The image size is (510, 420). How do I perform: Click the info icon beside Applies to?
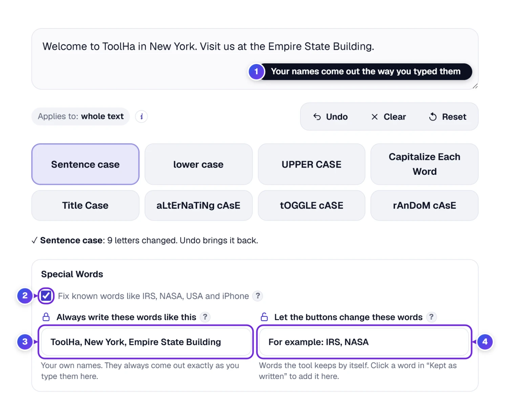click(x=142, y=117)
